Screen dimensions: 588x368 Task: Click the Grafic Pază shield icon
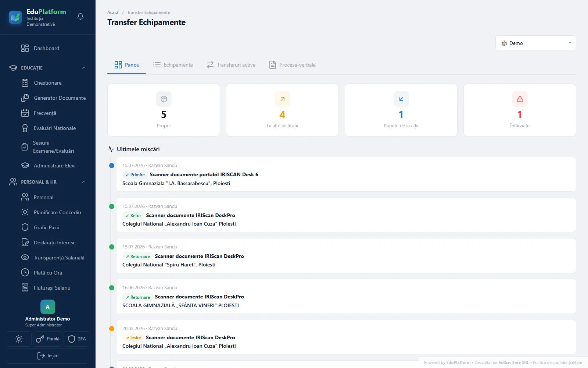pyautogui.click(x=25, y=227)
